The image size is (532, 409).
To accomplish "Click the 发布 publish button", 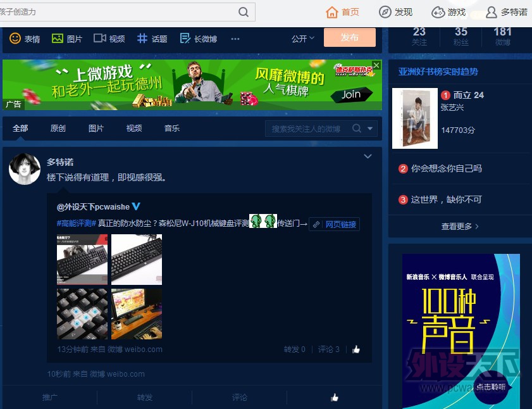I will [x=350, y=37].
